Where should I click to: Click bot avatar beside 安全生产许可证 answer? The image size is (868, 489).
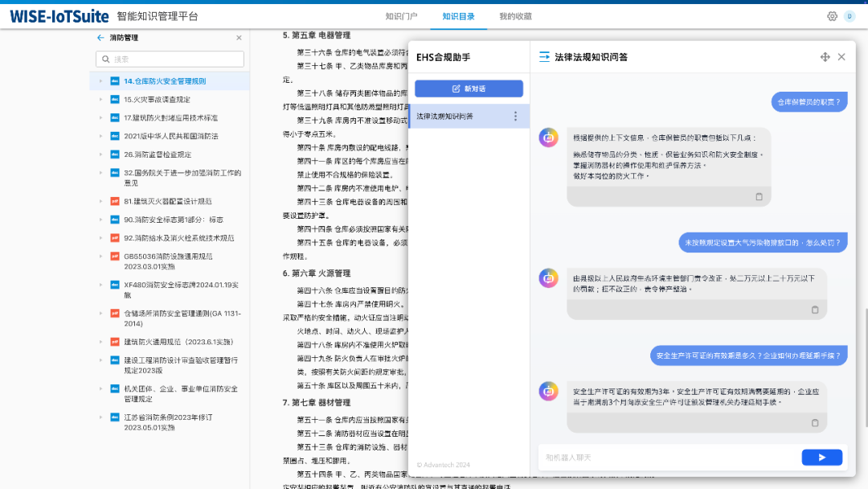coord(549,391)
